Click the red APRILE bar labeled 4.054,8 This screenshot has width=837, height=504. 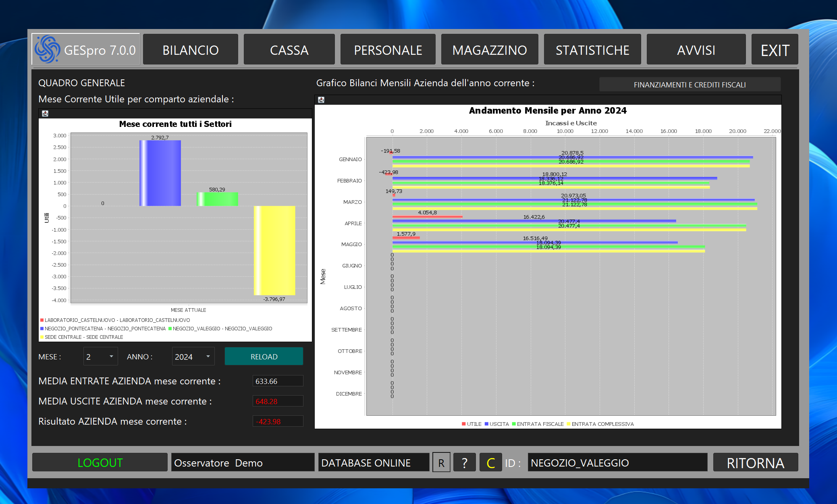(x=427, y=217)
